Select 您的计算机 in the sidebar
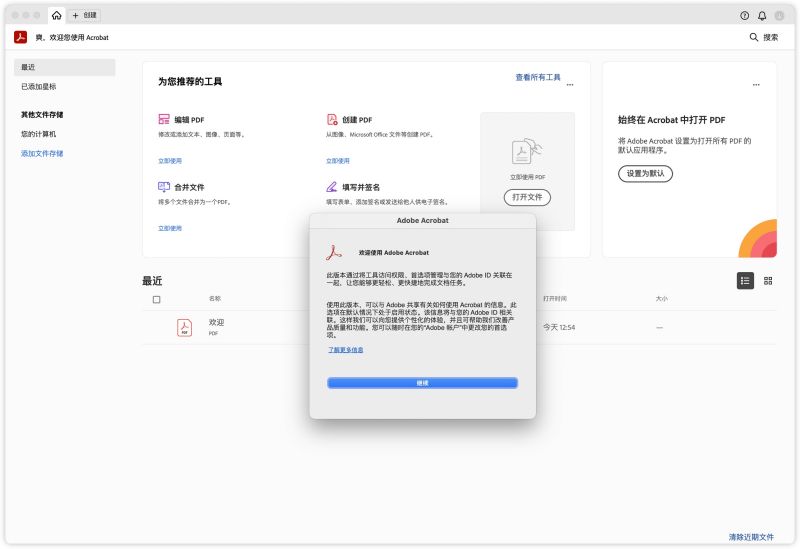Image resolution: width=800 pixels, height=549 pixels. tap(38, 134)
